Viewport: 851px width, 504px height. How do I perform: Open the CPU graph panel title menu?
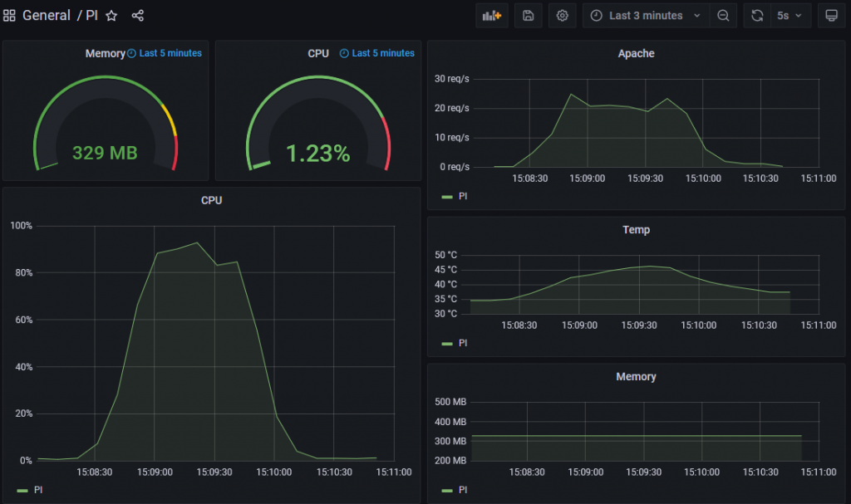(x=212, y=200)
